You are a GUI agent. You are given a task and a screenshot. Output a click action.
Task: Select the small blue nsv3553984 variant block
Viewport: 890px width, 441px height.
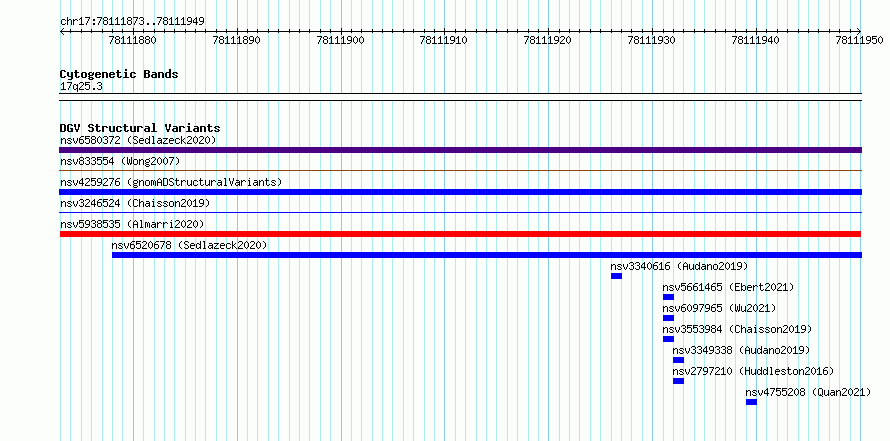[668, 339]
